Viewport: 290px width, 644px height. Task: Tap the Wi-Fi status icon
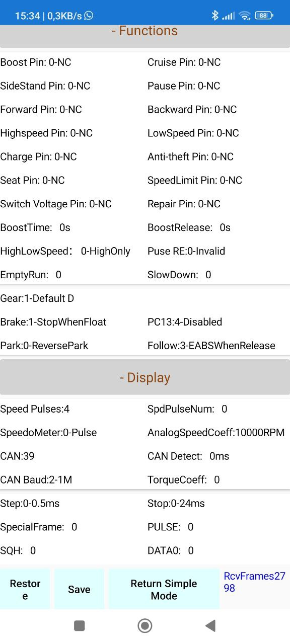245,16
